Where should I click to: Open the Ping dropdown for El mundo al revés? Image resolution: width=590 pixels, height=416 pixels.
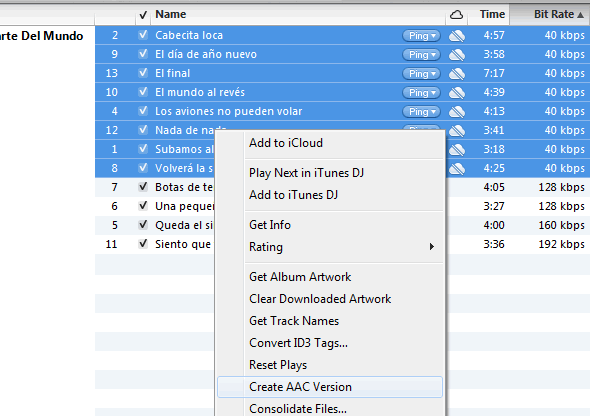tap(421, 93)
